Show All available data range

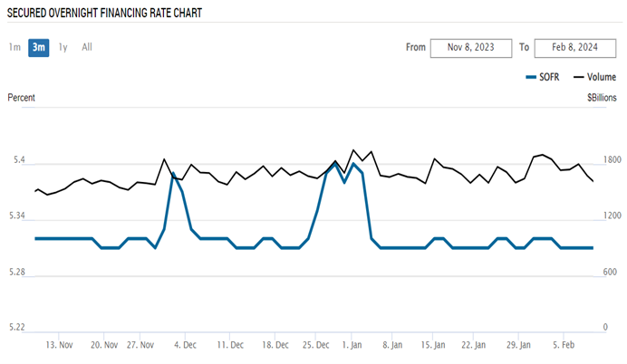[87, 47]
